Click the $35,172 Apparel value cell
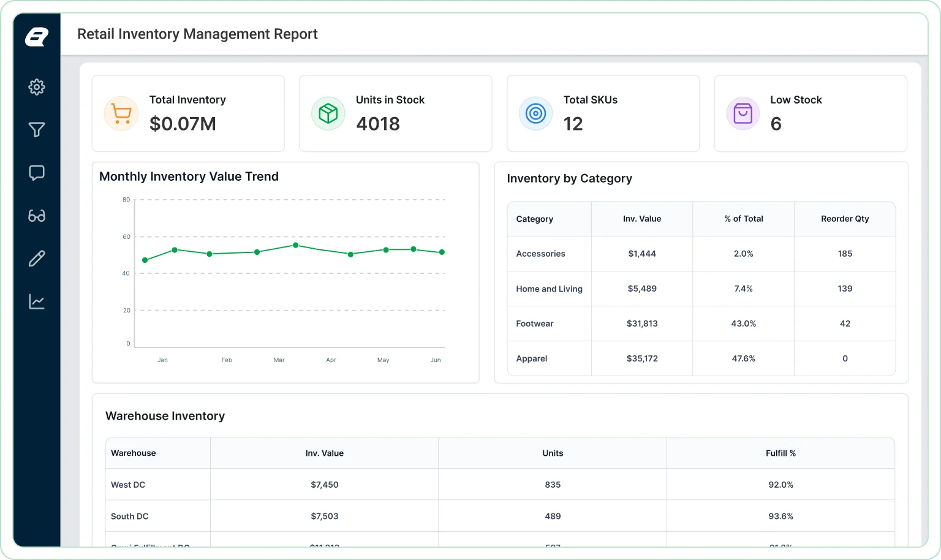Image resolution: width=941 pixels, height=560 pixels. (x=642, y=358)
